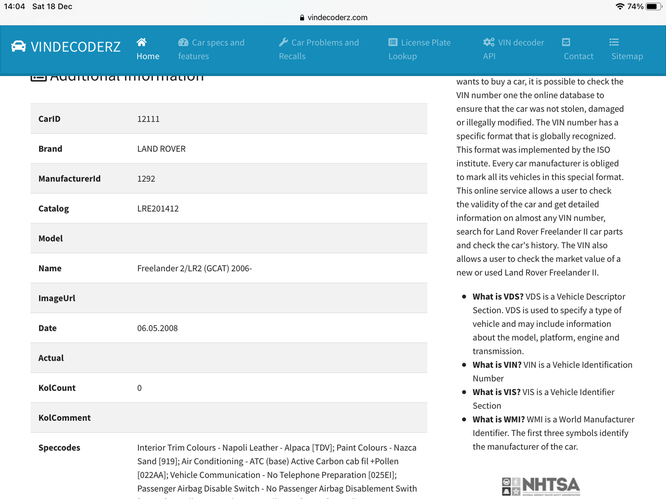This screenshot has height=499, width=666.
Task: Select the Speccodes row label
Action: (x=59, y=448)
